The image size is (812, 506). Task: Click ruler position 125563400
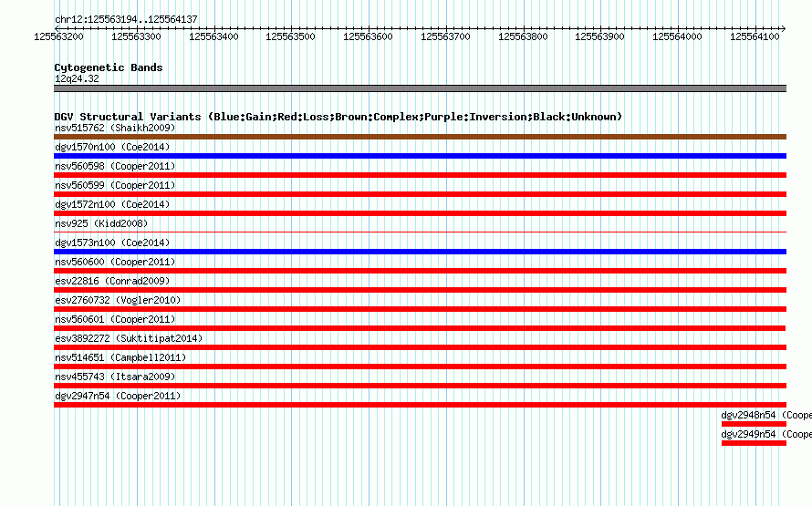point(213,36)
